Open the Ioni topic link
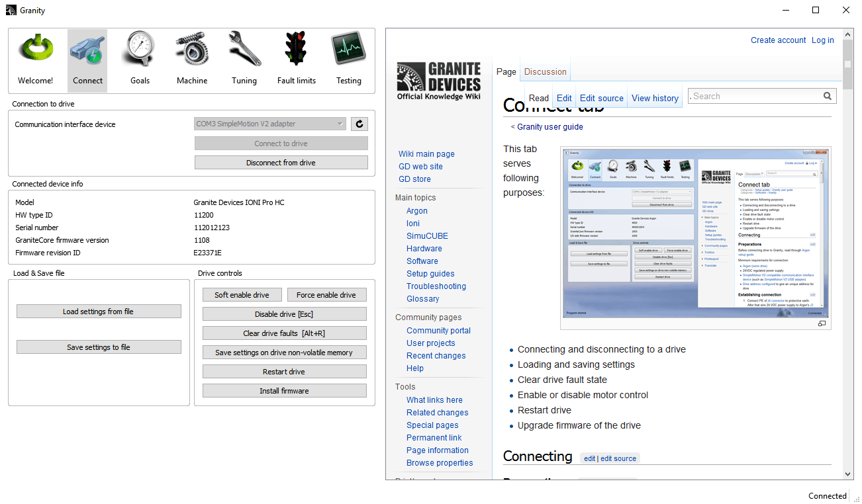 [413, 224]
